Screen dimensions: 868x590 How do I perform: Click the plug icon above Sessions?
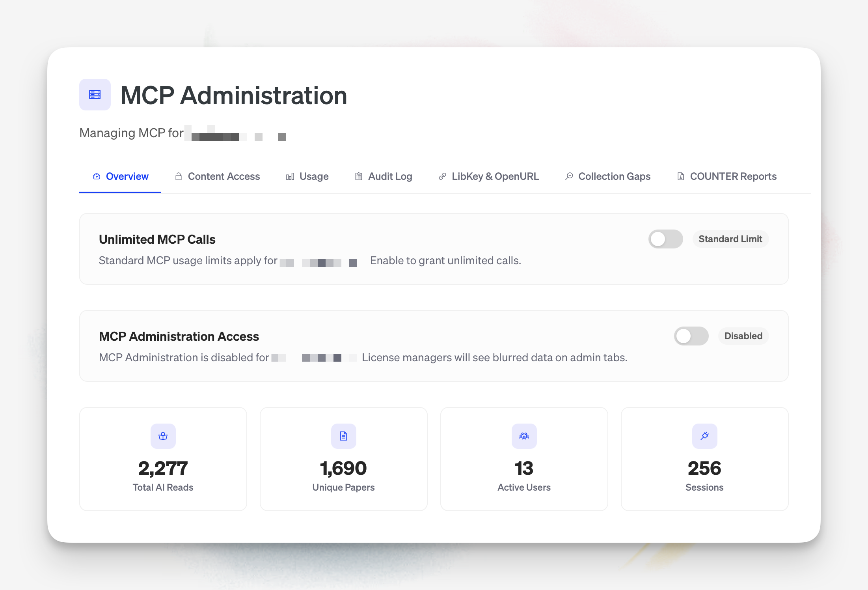point(704,436)
